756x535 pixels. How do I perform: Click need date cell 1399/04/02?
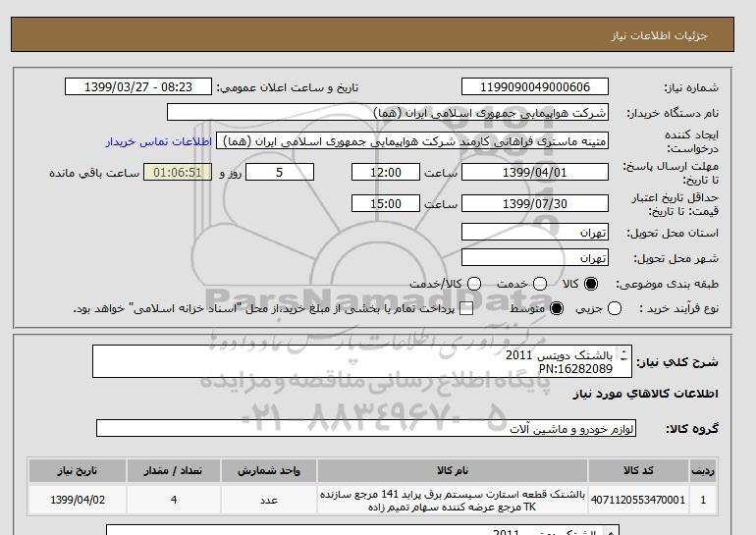click(78, 500)
